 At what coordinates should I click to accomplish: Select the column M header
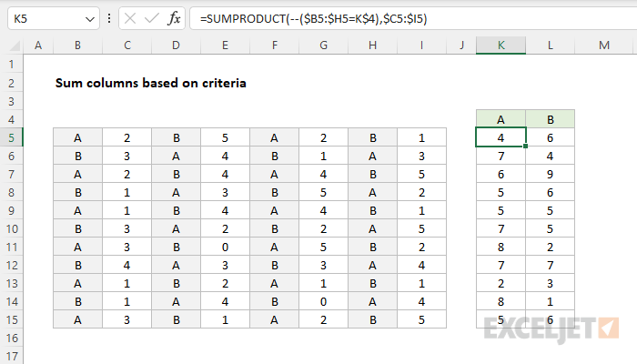[605, 45]
